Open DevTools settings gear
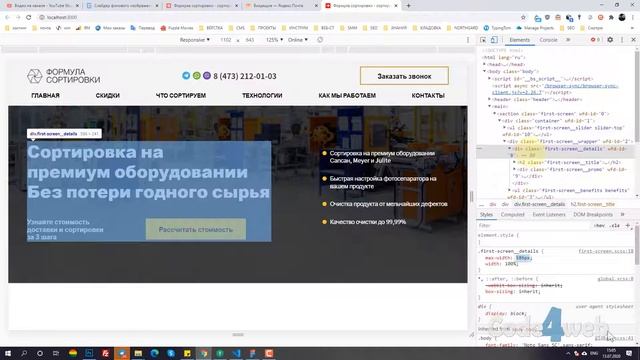The image size is (640, 360). pyautogui.click(x=610, y=40)
